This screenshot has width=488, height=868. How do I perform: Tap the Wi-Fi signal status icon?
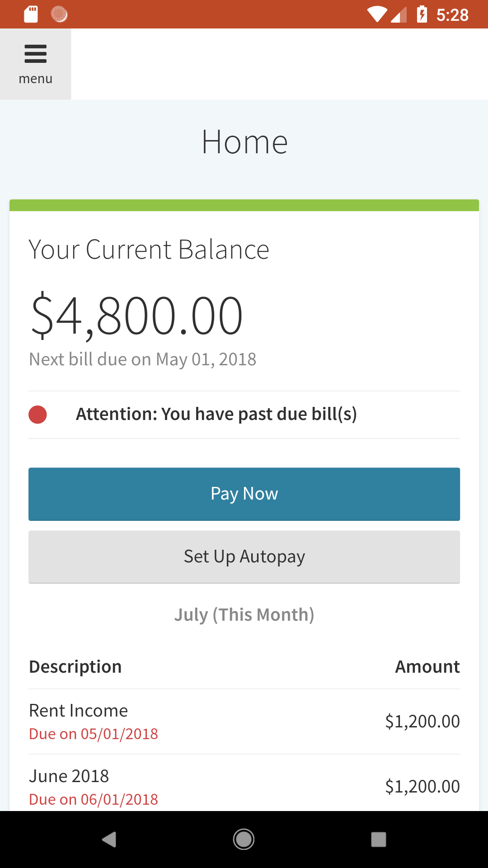coord(376,14)
